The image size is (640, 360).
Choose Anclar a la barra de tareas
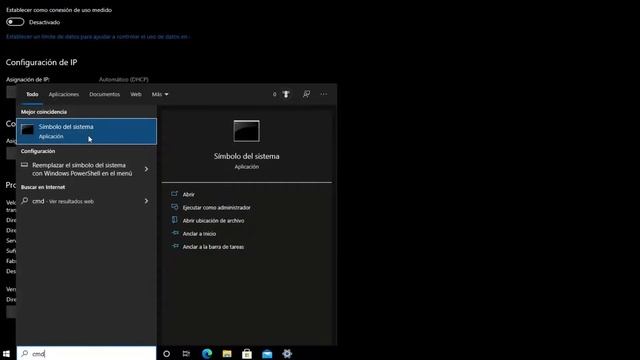(x=213, y=247)
